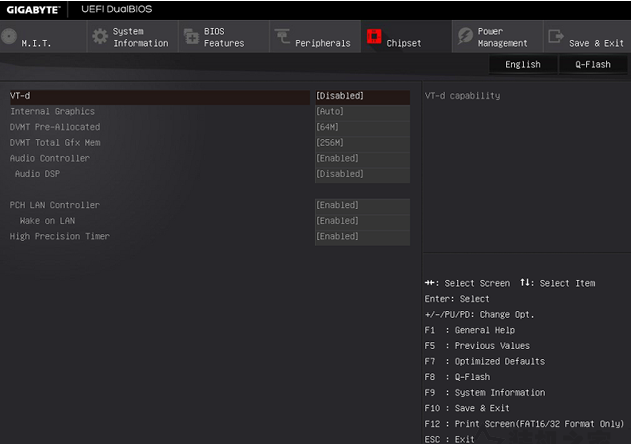Click the Q-Flash button

pyautogui.click(x=592, y=64)
